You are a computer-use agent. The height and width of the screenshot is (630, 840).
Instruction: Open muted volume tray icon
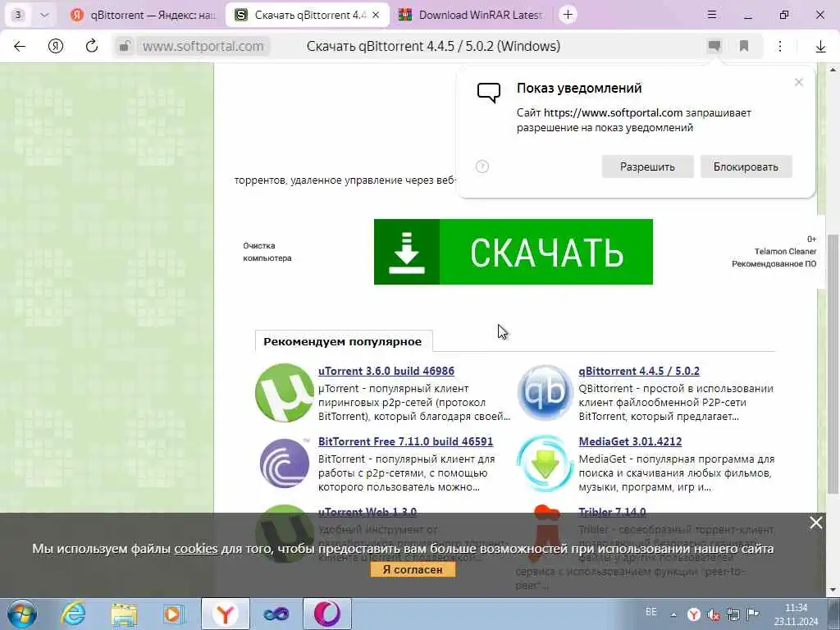(714, 614)
